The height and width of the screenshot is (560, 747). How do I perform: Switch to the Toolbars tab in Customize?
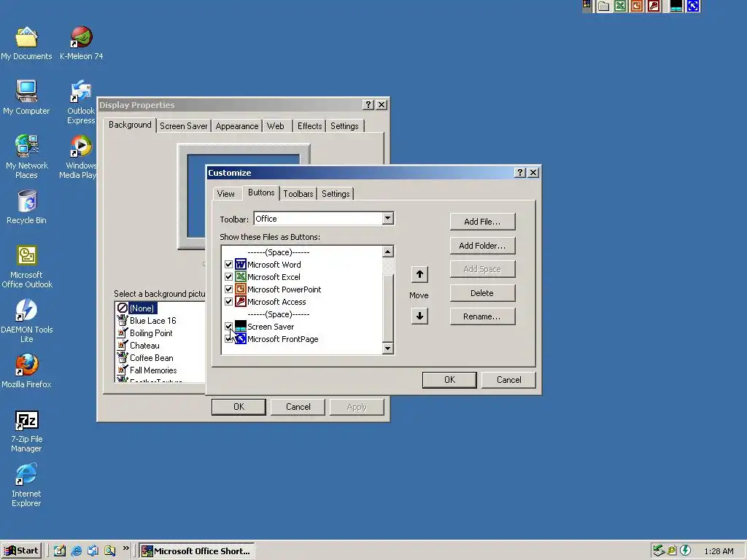pyautogui.click(x=298, y=194)
